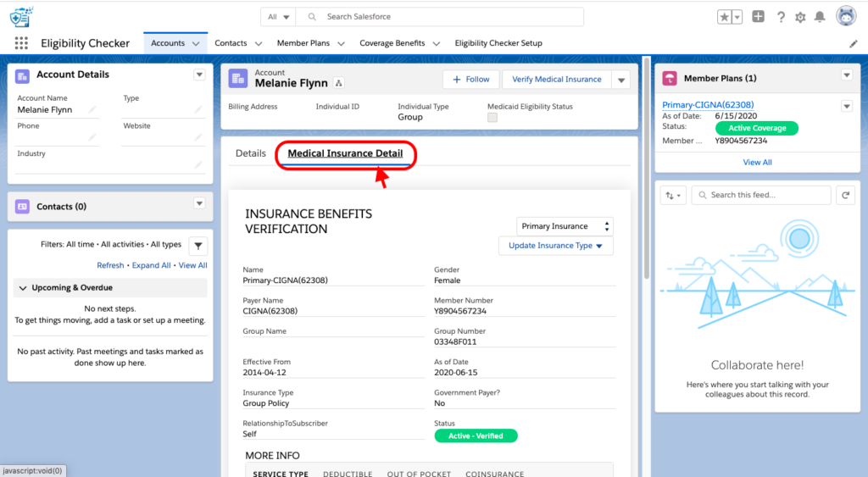Image resolution: width=868 pixels, height=477 pixels.
Task: Open the Help question mark icon
Action: point(781,17)
